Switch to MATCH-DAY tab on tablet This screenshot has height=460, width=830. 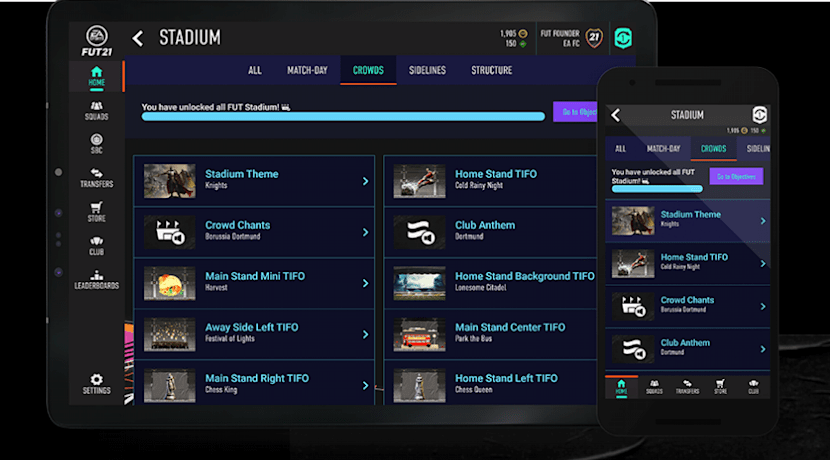point(307,70)
